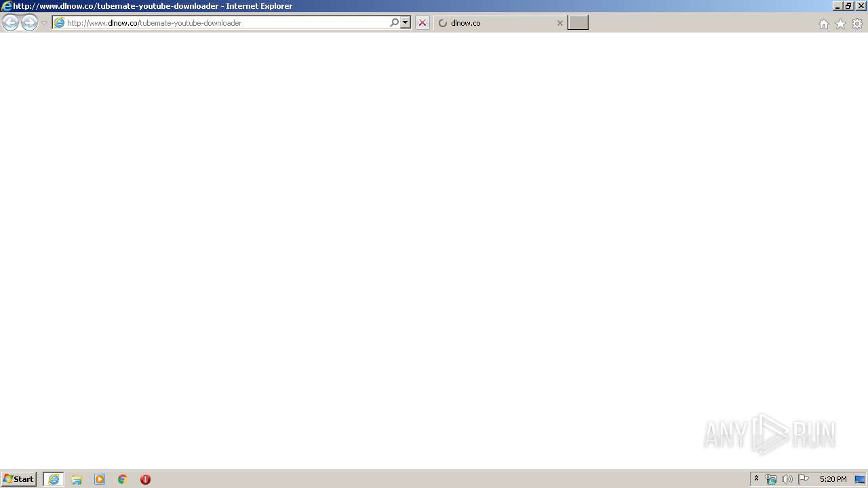868x488 pixels.
Task: Close the dlnow.co tab
Action: click(x=559, y=23)
